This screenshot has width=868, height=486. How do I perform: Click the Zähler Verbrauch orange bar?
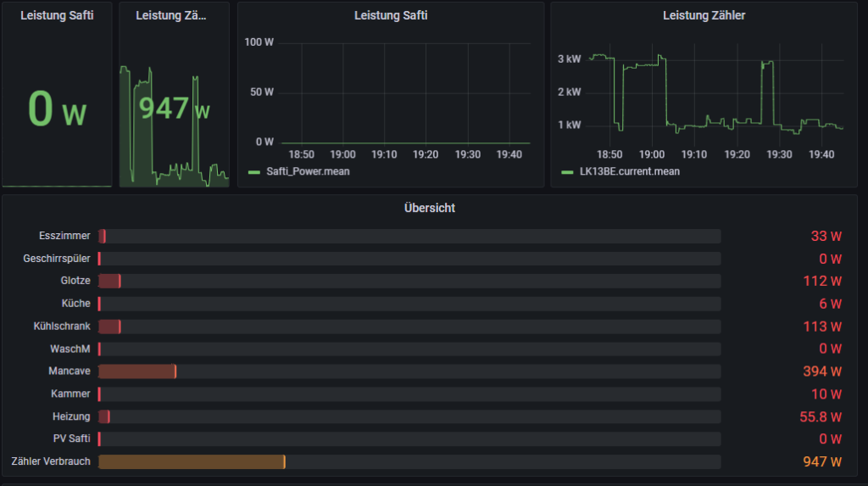[x=191, y=461]
